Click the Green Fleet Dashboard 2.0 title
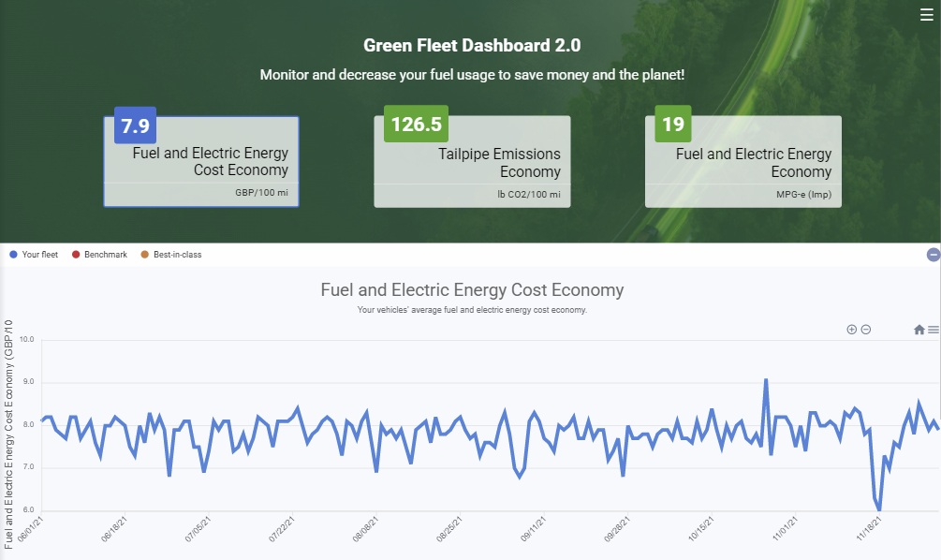The width and height of the screenshot is (941, 560). (x=471, y=44)
